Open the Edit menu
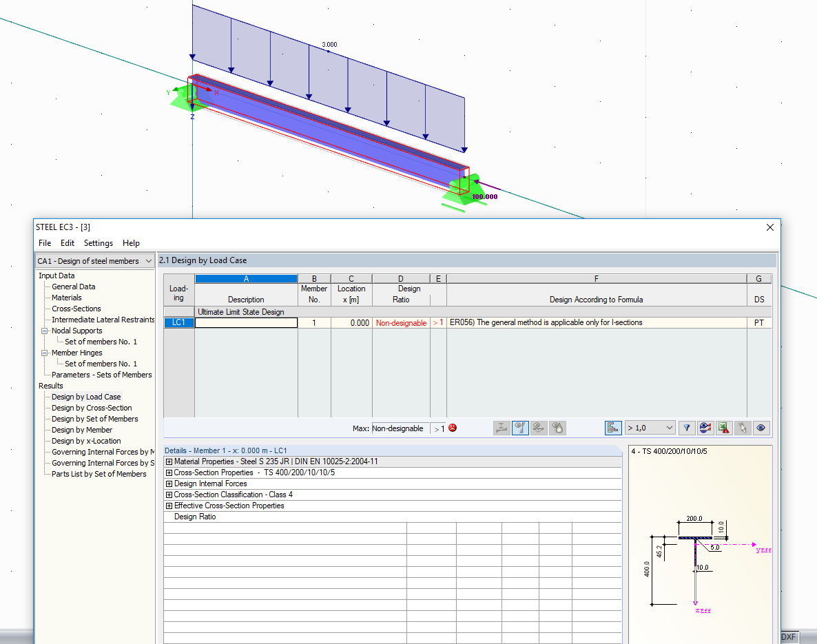 68,243
